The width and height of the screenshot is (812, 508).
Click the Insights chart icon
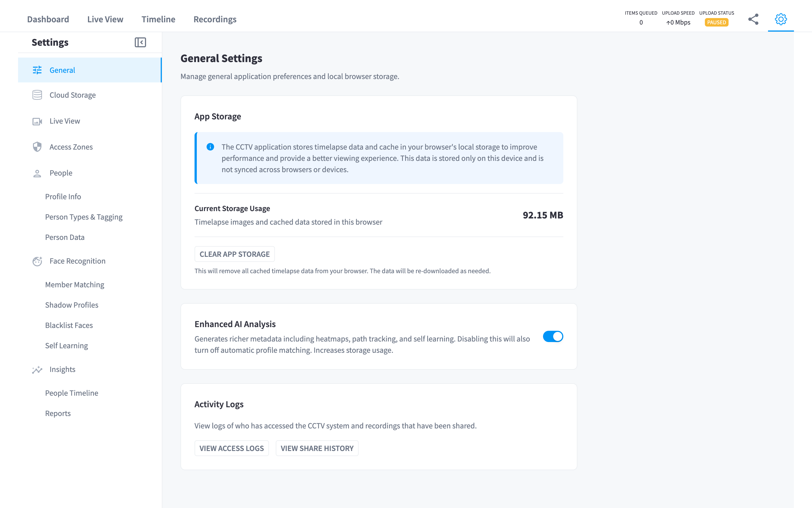(x=37, y=370)
